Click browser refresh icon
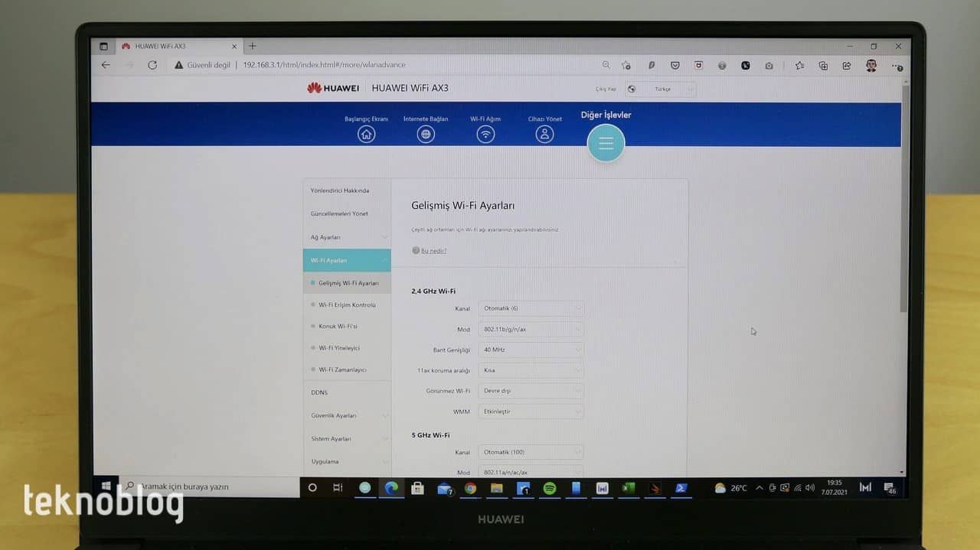This screenshot has height=550, width=980. (152, 65)
